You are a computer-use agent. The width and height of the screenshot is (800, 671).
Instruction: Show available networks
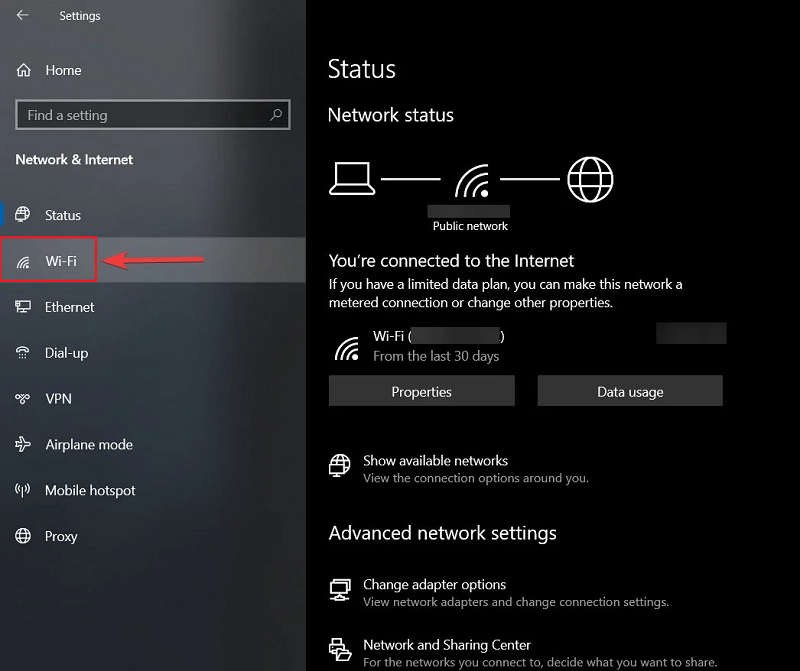pyautogui.click(x=435, y=461)
